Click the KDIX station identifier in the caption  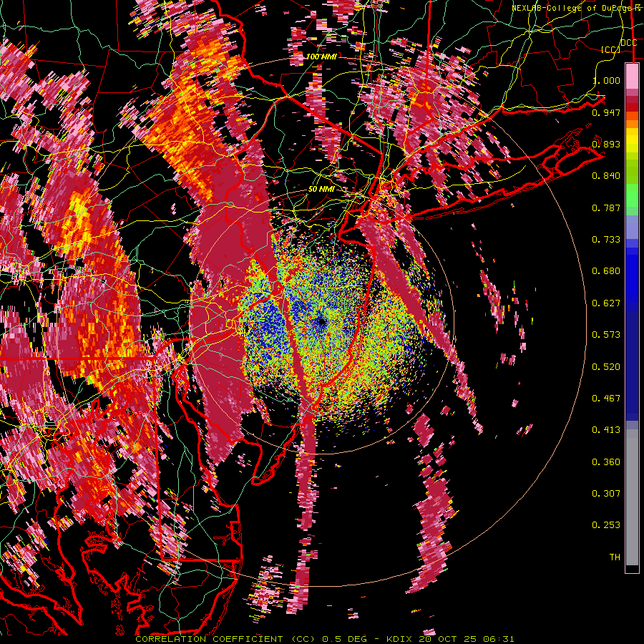tap(401, 639)
